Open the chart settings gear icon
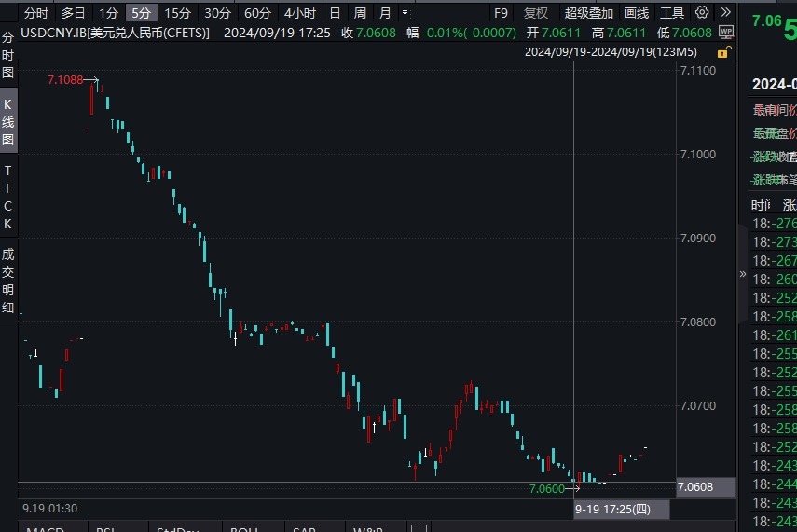The height and width of the screenshot is (532, 797). (702, 13)
